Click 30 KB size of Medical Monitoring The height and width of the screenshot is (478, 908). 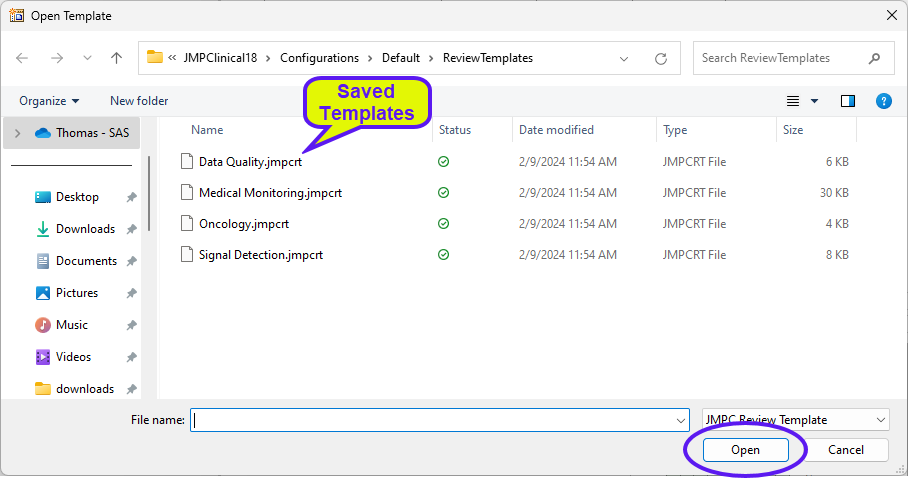click(834, 192)
